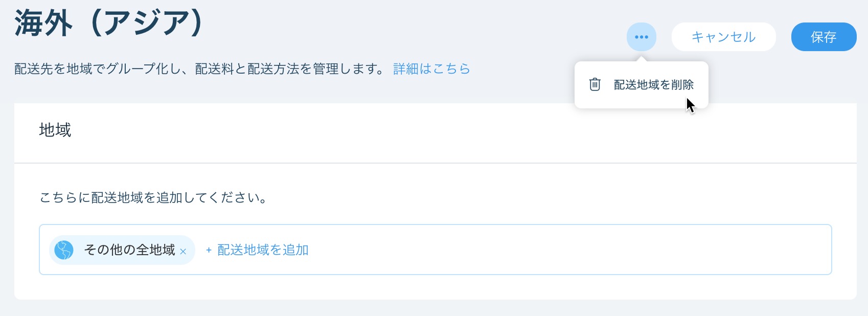
Task: Click the キャンセル button
Action: click(723, 37)
